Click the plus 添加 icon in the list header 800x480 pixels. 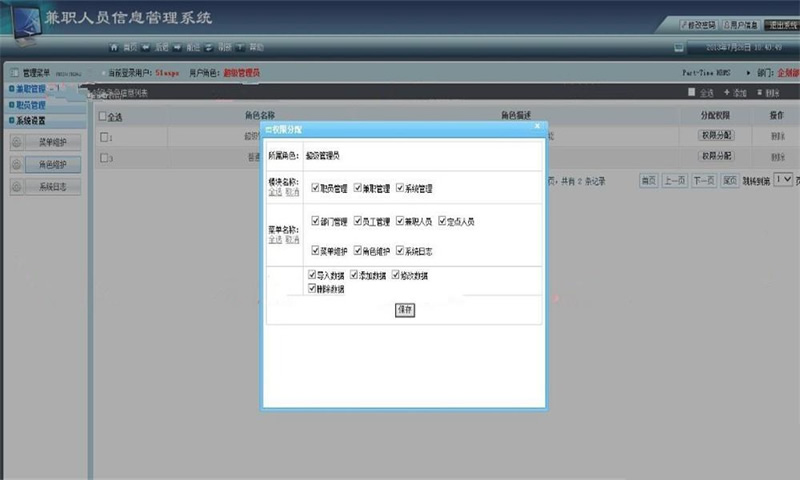727,92
